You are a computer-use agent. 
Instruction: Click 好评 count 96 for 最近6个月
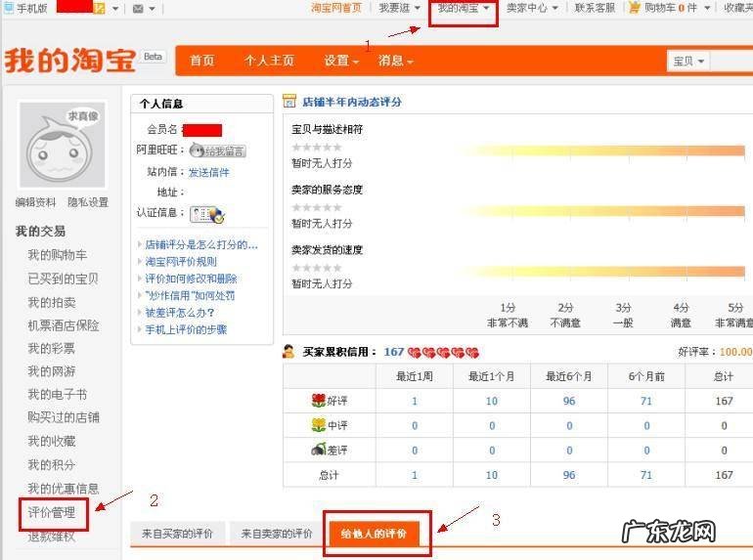569,401
